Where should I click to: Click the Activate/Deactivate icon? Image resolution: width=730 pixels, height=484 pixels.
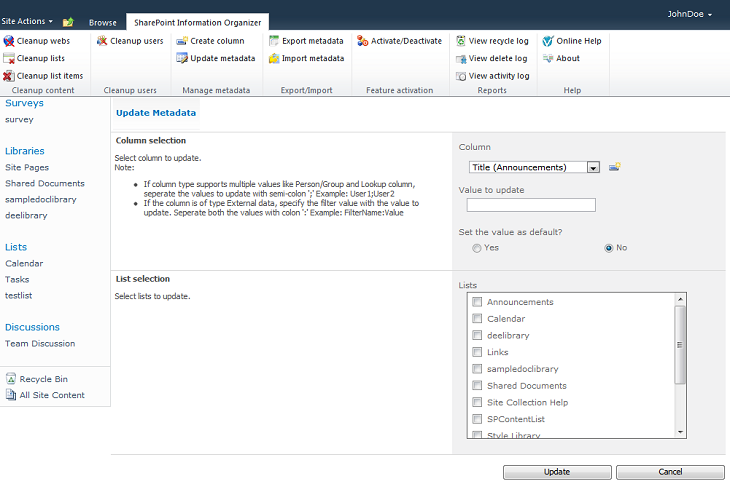[363, 41]
